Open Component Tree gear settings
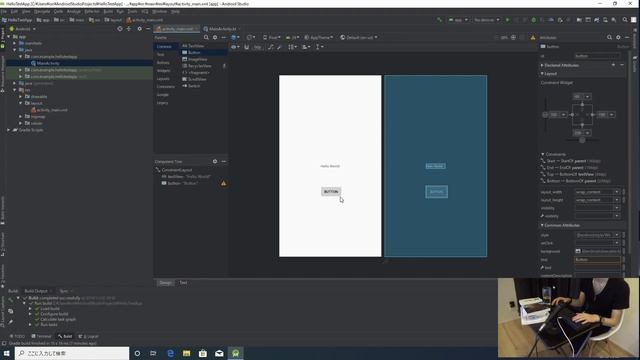 pos(215,162)
